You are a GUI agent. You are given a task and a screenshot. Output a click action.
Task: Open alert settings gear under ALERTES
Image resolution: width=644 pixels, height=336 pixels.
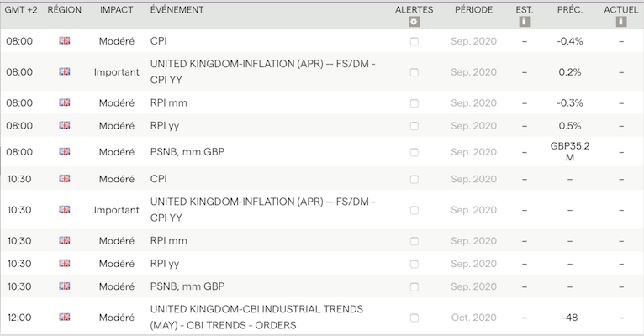(x=414, y=22)
